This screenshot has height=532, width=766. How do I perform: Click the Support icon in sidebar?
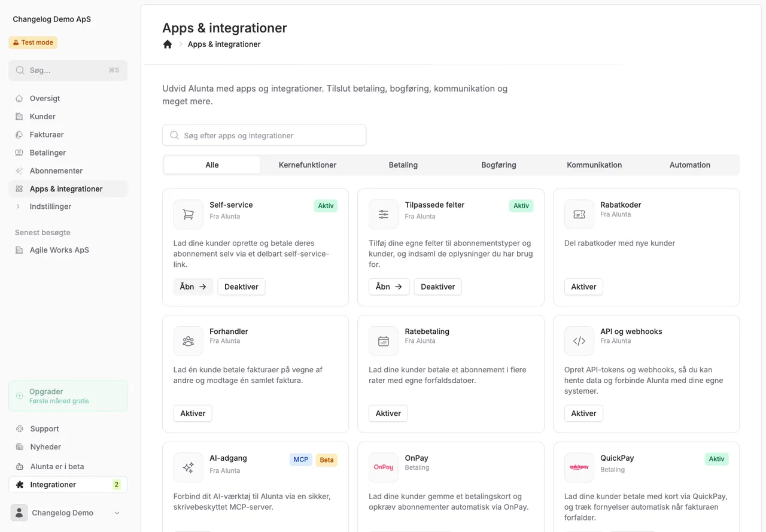(20, 429)
